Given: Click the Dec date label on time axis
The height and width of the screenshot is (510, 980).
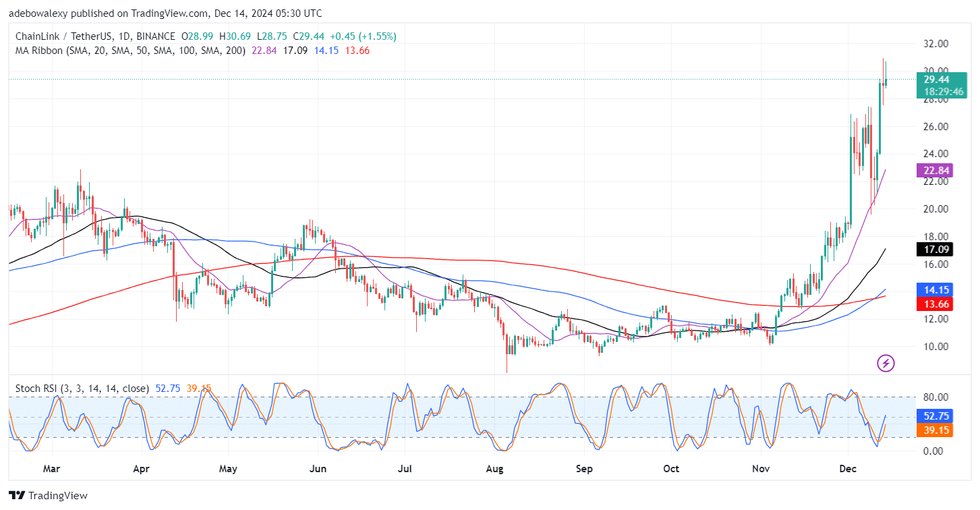Looking at the screenshot, I should pyautogui.click(x=849, y=468).
